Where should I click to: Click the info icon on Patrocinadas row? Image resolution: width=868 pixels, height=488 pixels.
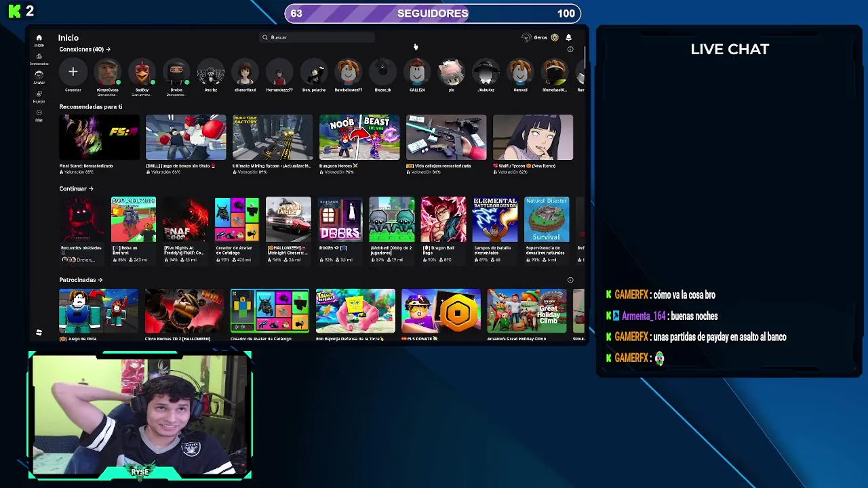(570, 280)
